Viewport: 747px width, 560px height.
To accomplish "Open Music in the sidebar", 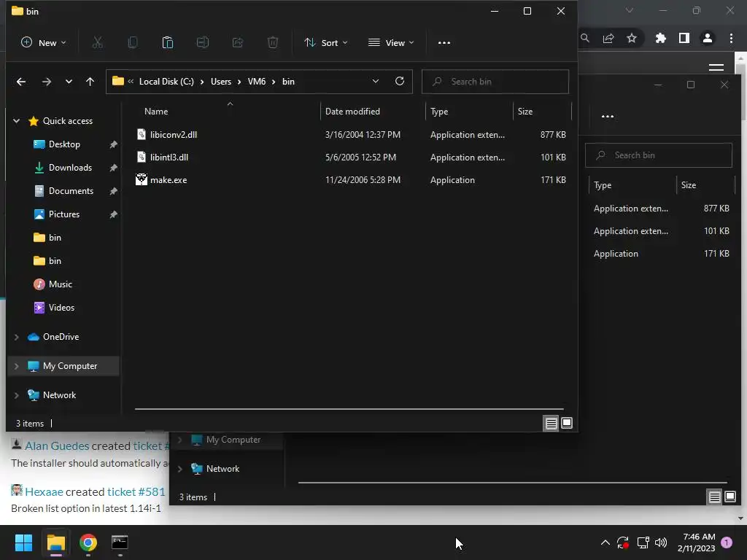I will (x=60, y=284).
